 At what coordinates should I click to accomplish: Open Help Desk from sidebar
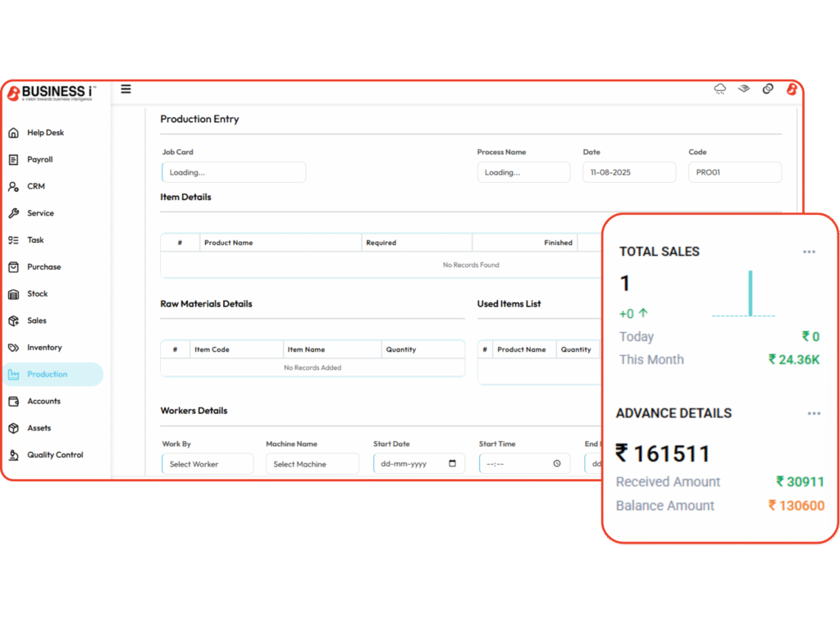[x=45, y=133]
